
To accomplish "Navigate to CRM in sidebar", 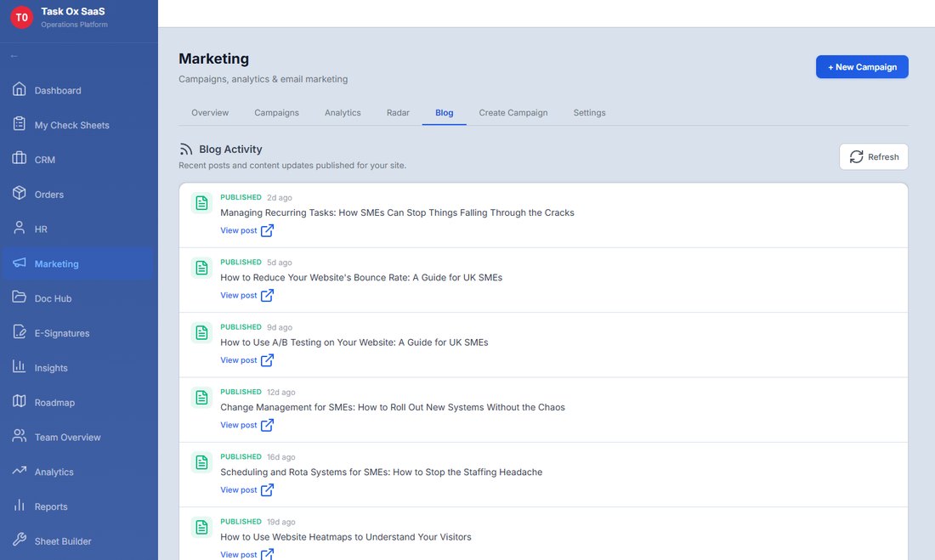I will click(x=79, y=159).
